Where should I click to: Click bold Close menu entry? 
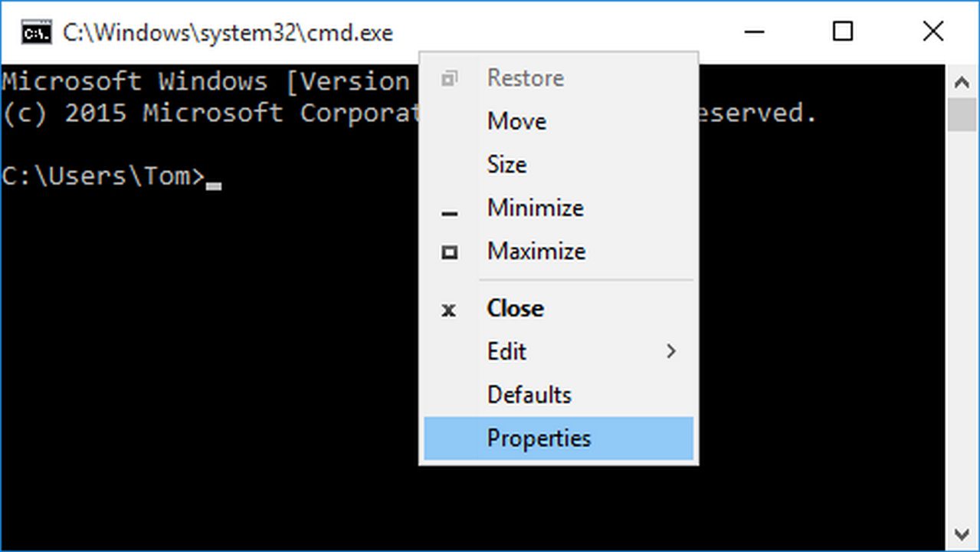(x=516, y=308)
